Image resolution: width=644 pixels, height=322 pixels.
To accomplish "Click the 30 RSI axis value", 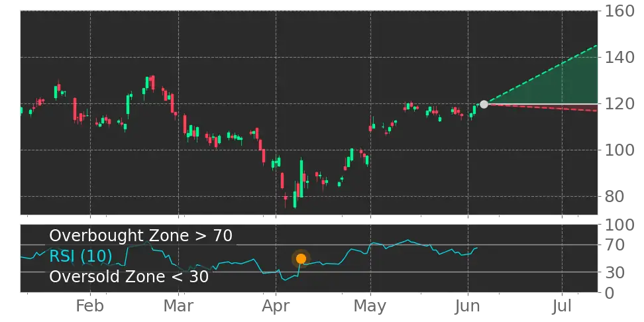I will (614, 272).
